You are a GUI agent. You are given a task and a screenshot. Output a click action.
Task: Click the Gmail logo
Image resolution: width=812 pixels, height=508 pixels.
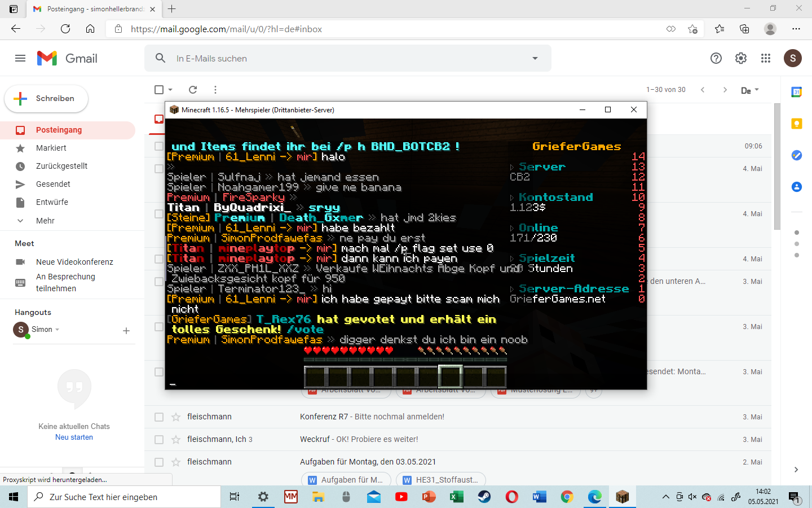coord(67,58)
